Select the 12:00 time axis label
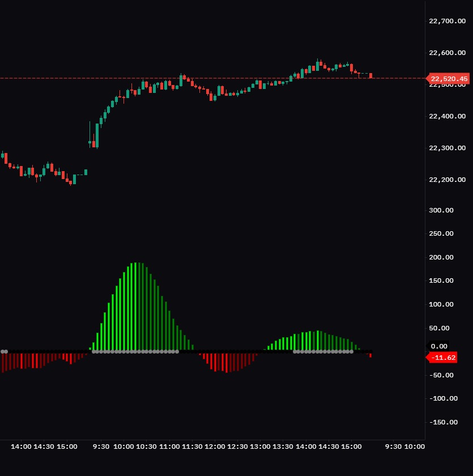The image size is (473, 476). (215, 447)
